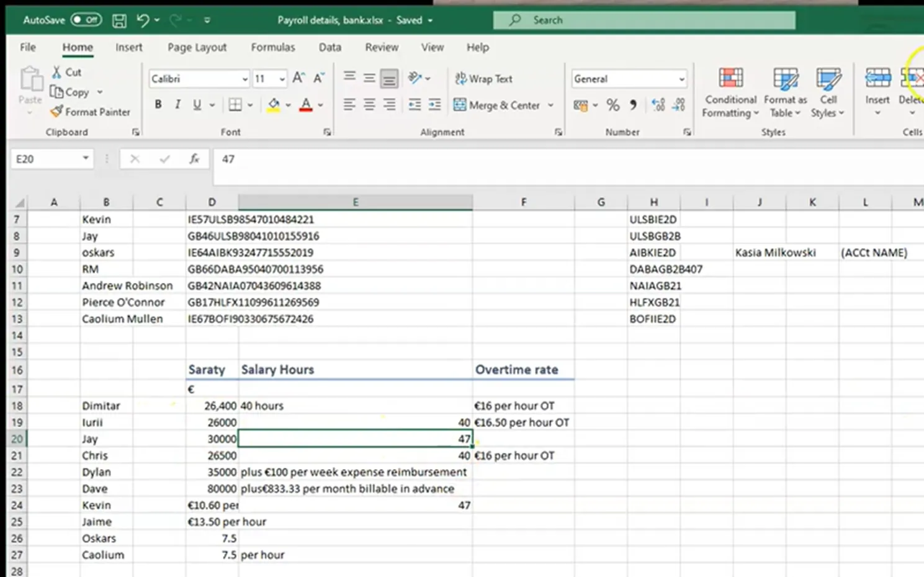Open Conditional Formatting menu
The height and width of the screenshot is (577, 924).
coord(730,92)
